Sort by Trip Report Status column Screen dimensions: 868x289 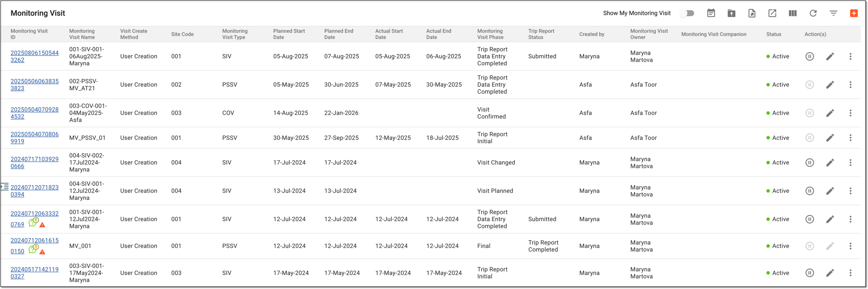[541, 34]
